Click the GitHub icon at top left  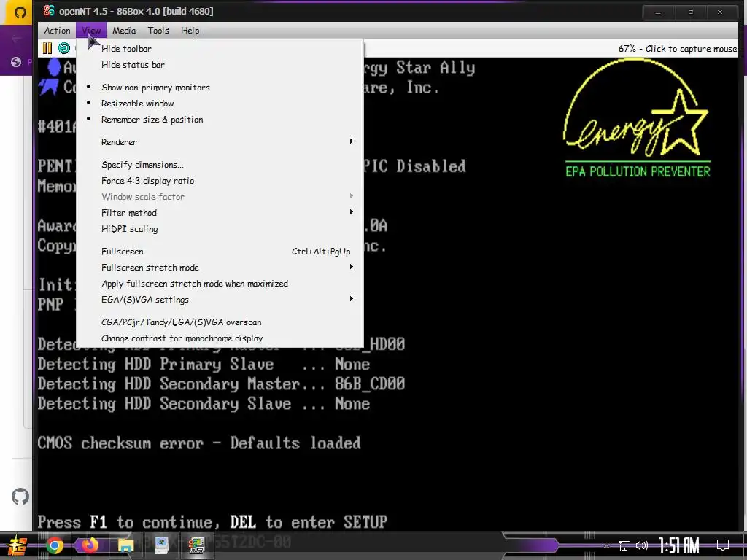20,12
